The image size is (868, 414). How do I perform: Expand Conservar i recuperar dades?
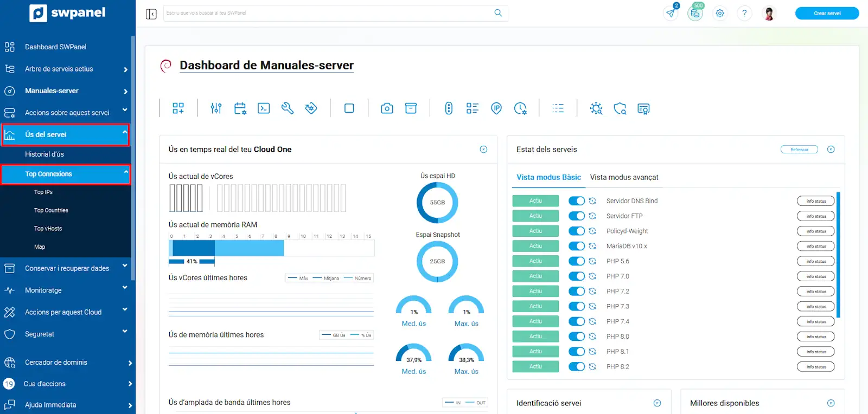point(125,266)
